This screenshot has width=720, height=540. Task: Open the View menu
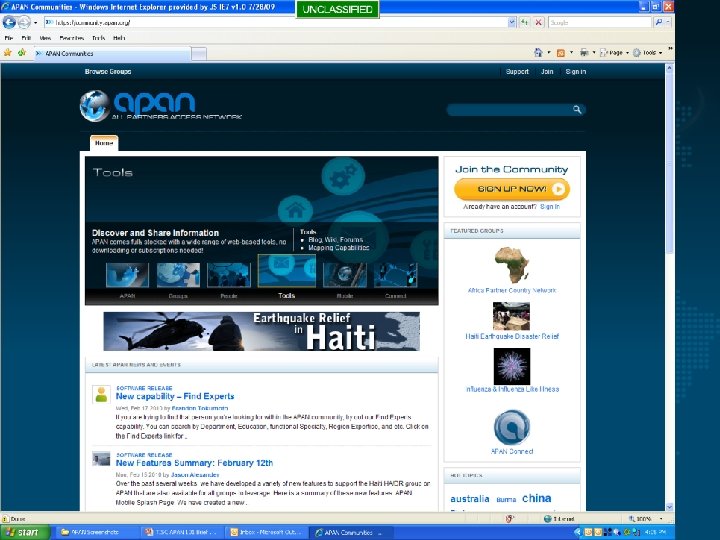pyautogui.click(x=45, y=38)
